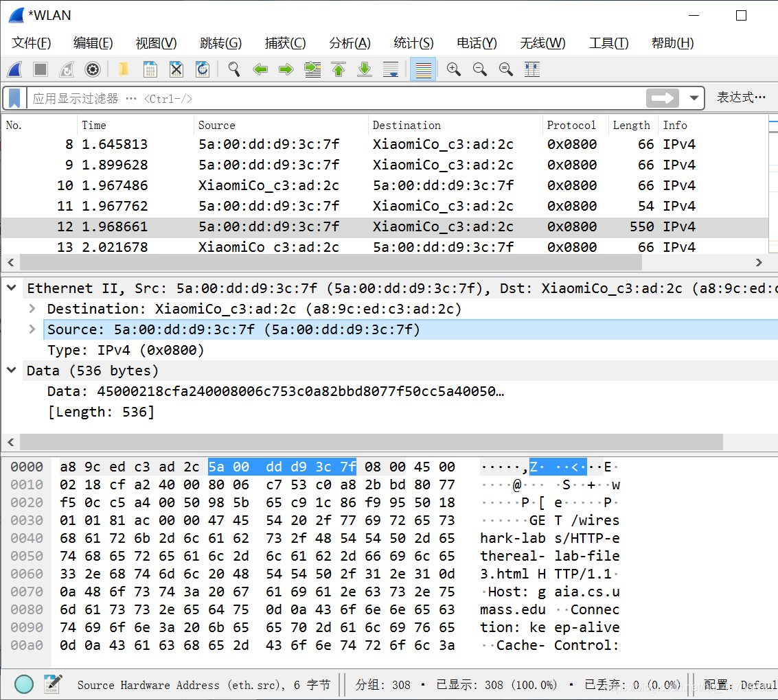
Task: Jump to the last packet
Action: [365, 69]
